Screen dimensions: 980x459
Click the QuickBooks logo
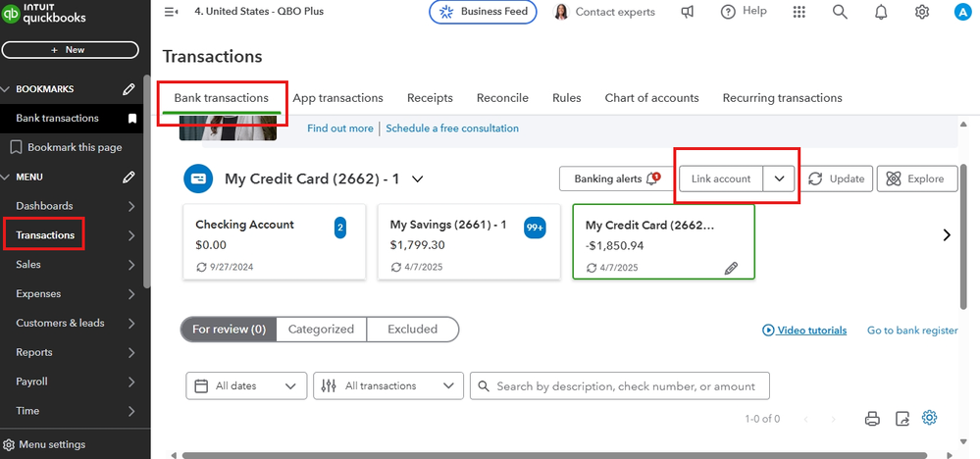[44, 13]
